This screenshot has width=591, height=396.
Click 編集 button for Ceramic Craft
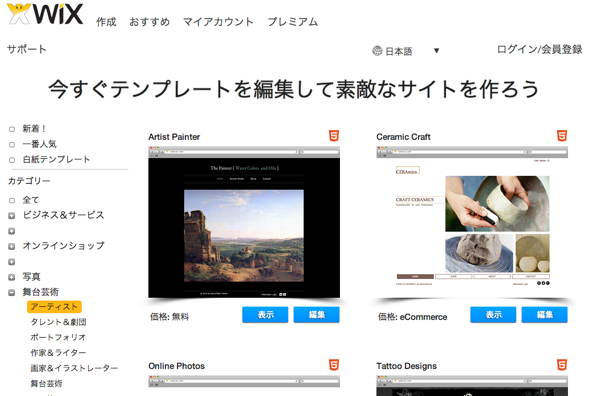tap(545, 315)
